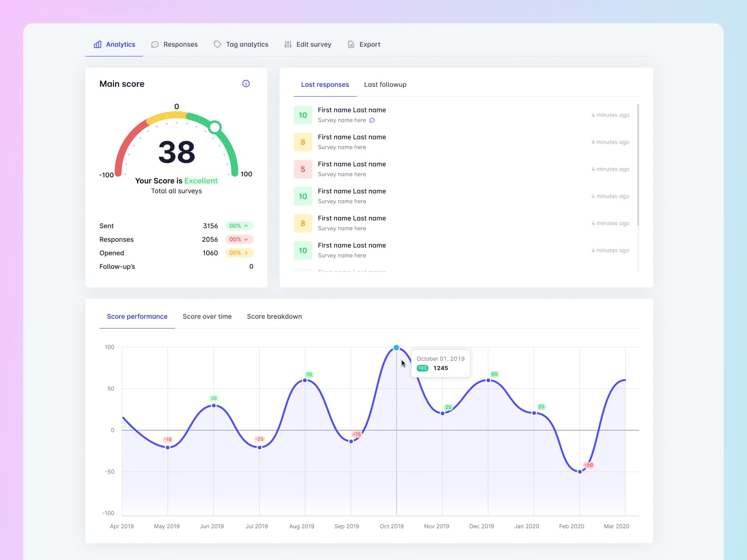The height and width of the screenshot is (560, 747).
Task: Expand the yellow percentage chip next to Opened
Action: click(x=239, y=253)
